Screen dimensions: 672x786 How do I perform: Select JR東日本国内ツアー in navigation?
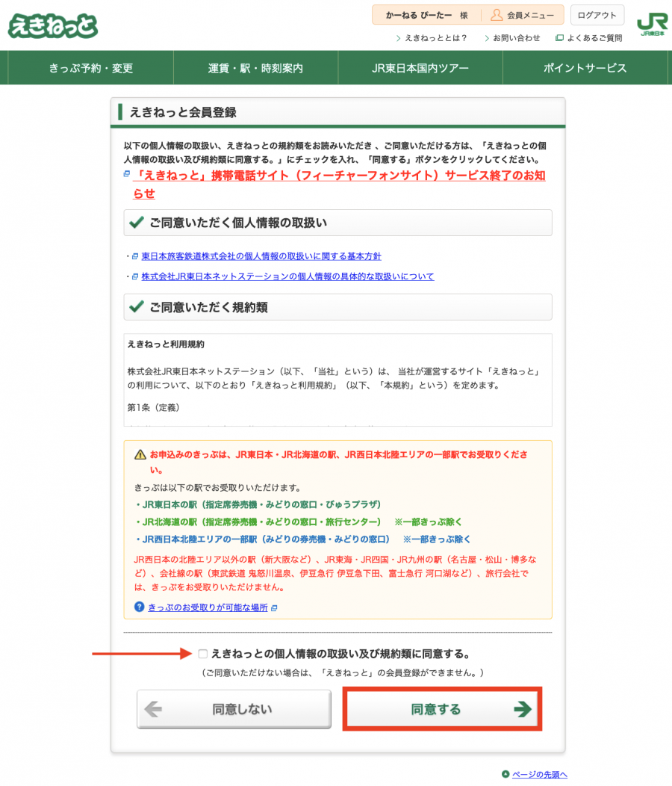coord(420,68)
